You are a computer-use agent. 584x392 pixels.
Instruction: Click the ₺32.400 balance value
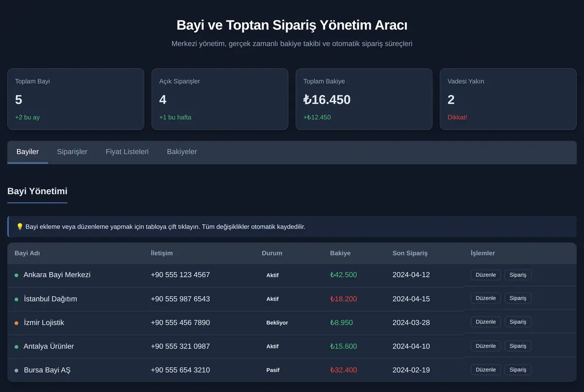344,370
